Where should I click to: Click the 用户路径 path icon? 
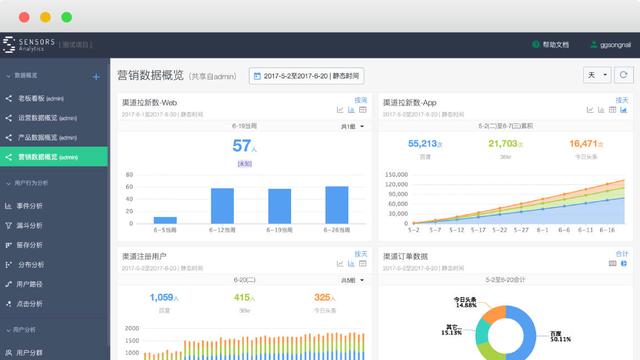click(x=8, y=284)
